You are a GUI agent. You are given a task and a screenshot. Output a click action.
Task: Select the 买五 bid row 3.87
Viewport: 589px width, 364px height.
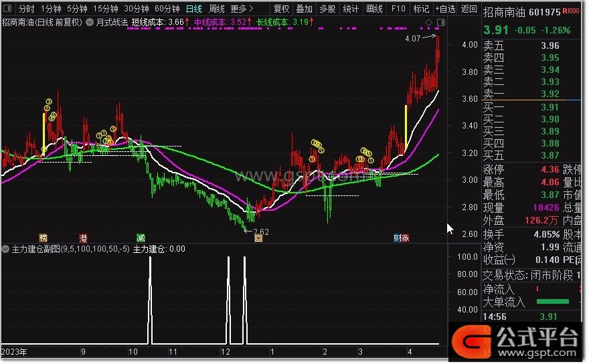click(531, 155)
